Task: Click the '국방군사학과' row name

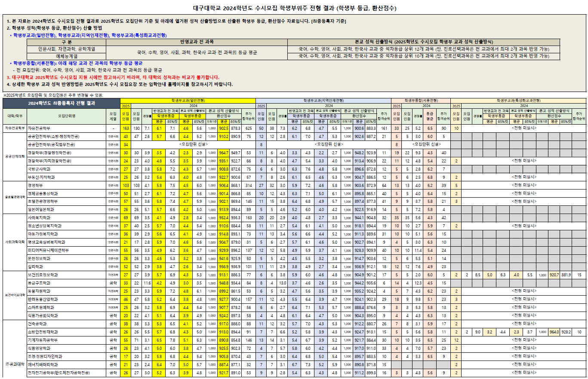Action: 66,169
